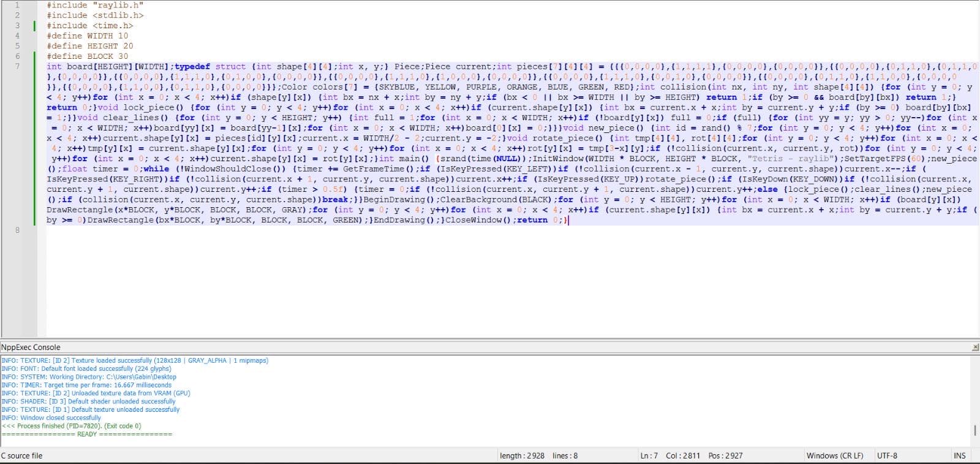Click 'Window closed successfully' console line

(51, 417)
